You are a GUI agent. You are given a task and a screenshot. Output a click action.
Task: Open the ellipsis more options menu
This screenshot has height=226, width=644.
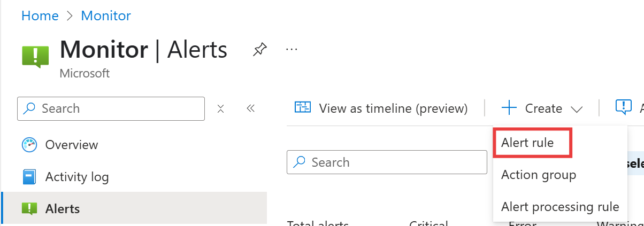(x=292, y=49)
